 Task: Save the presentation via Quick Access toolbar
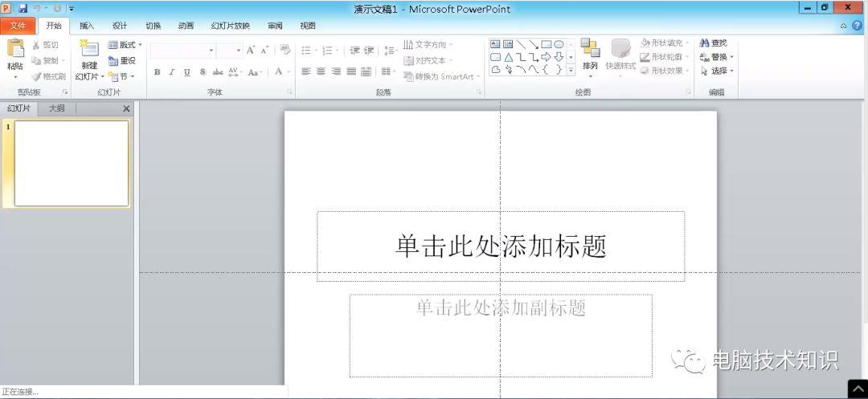click(23, 9)
